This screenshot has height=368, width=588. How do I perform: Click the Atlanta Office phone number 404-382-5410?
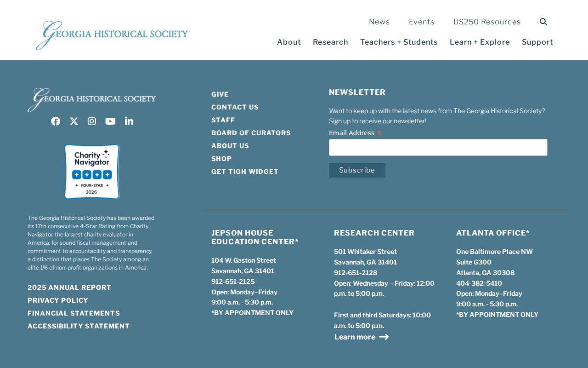click(479, 283)
